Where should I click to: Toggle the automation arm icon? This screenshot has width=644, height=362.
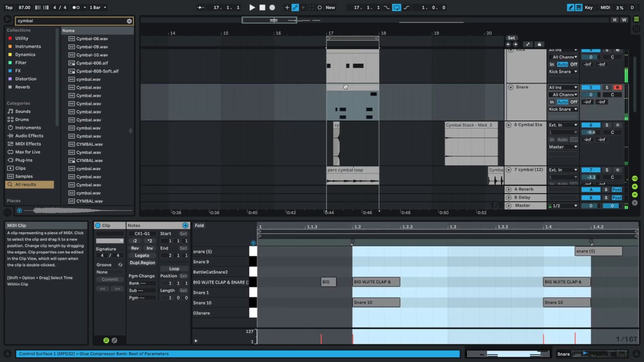click(x=295, y=8)
